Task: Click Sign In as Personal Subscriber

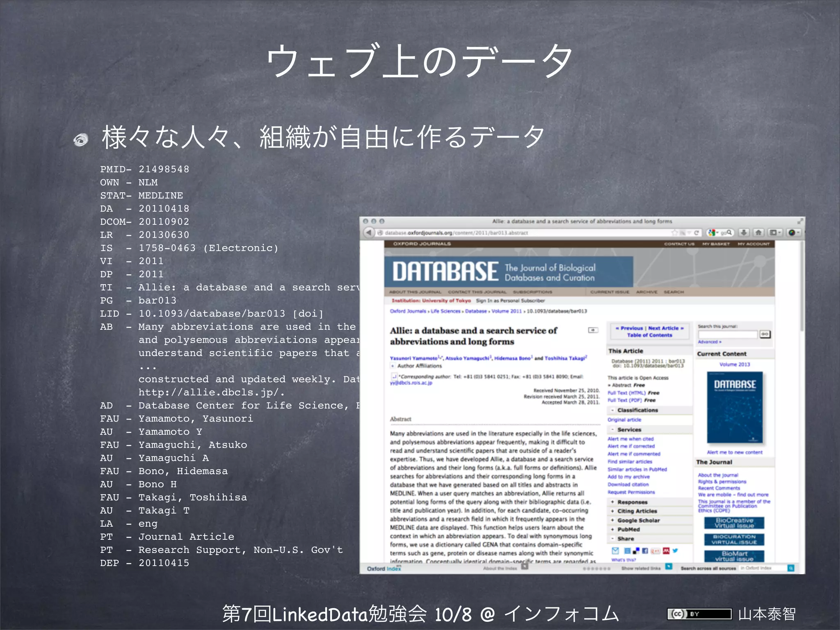Action: click(510, 301)
